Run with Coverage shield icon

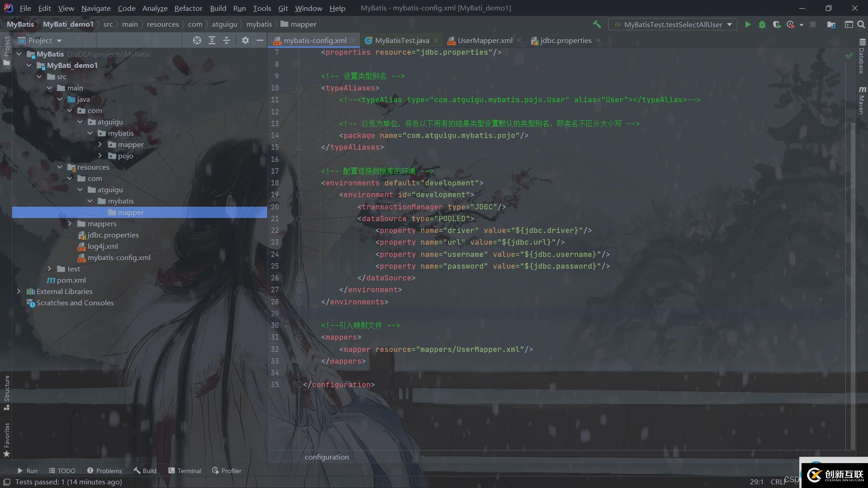point(777,24)
